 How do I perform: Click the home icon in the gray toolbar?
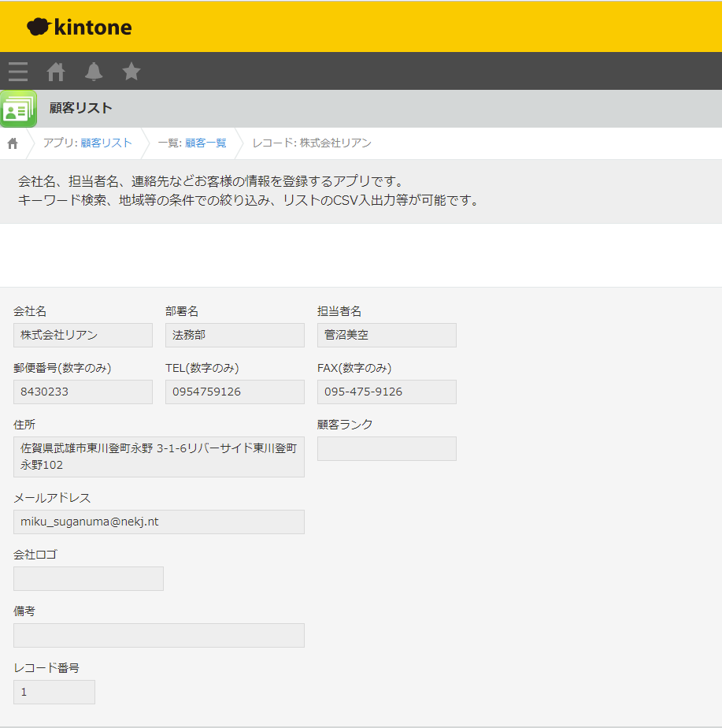[x=55, y=71]
